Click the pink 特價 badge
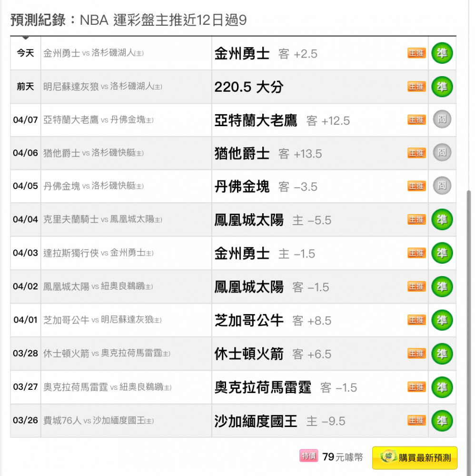The height and width of the screenshot is (476, 475). click(309, 456)
